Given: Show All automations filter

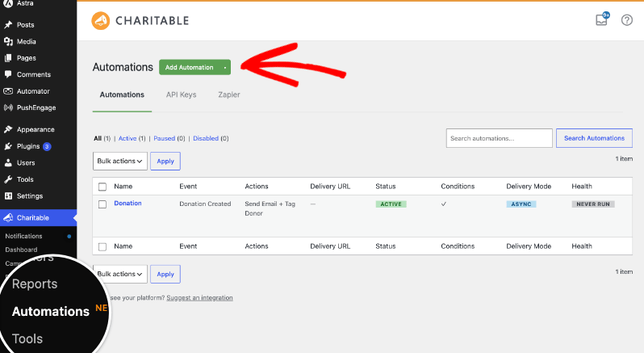Looking at the screenshot, I should pyautogui.click(x=98, y=138).
